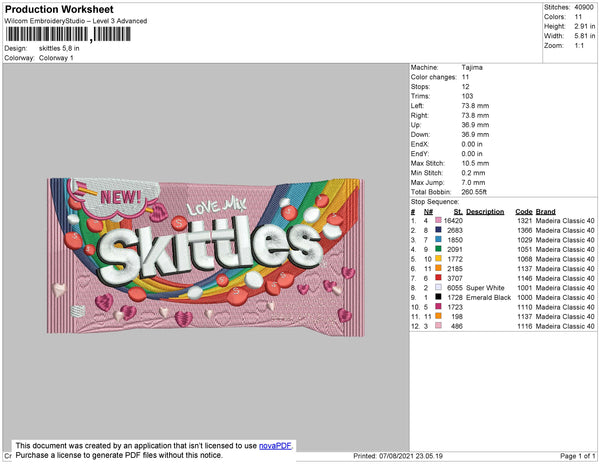Screen dimensions: 600x464
Task: Click 'Page 1 of 1' footer text
Action: coord(577,456)
